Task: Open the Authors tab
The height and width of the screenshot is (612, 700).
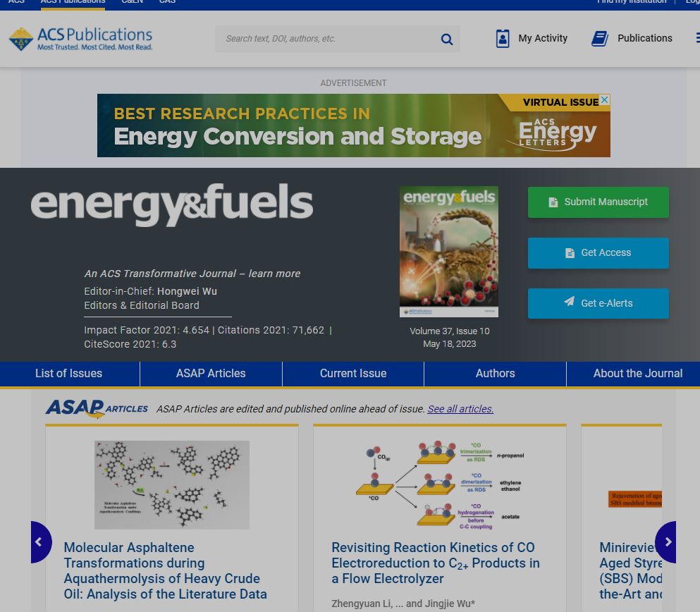Action: pyautogui.click(x=495, y=374)
